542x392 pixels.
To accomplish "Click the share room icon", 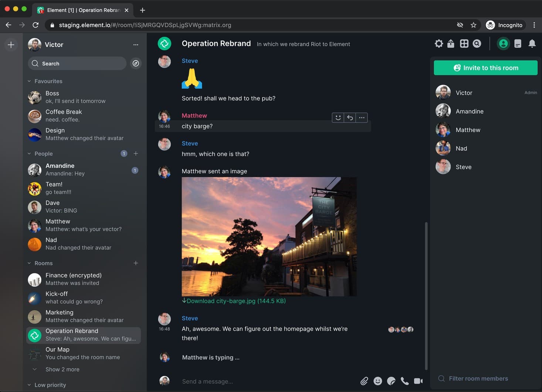I will (451, 44).
